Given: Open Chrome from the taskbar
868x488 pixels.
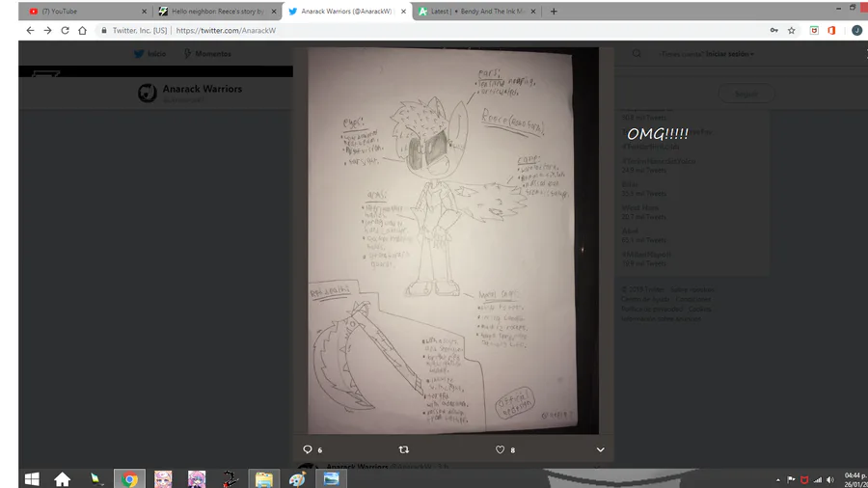Looking at the screenshot, I should coord(129,479).
